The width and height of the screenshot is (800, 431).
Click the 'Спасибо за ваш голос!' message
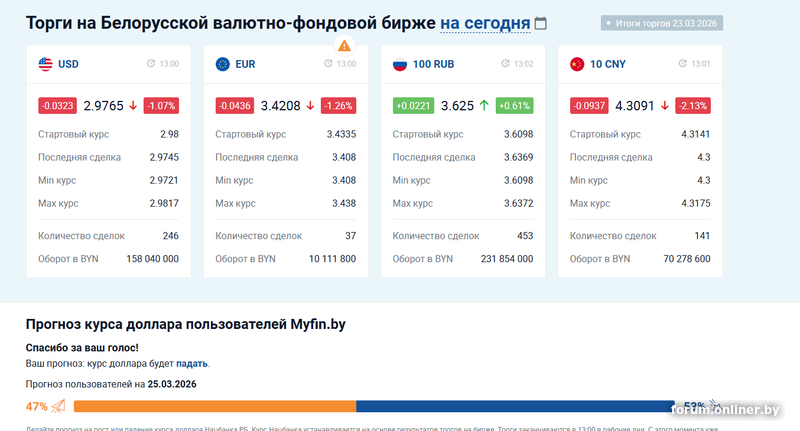(x=82, y=348)
